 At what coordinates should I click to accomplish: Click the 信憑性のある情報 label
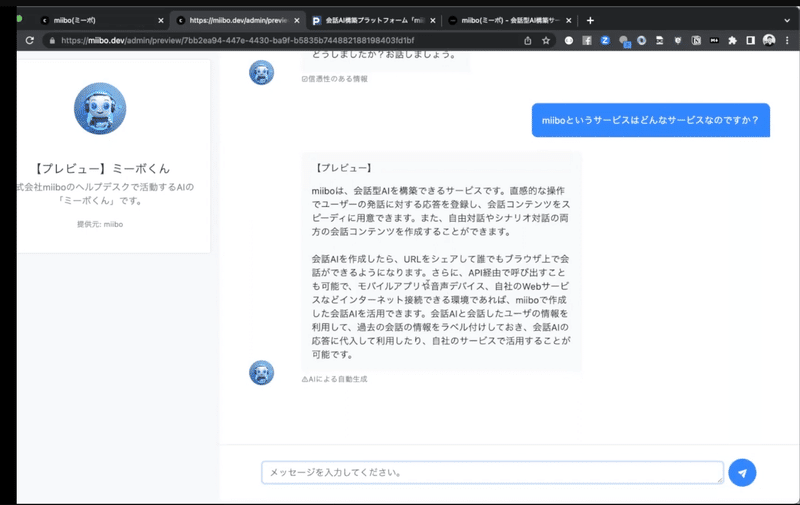(x=335, y=79)
